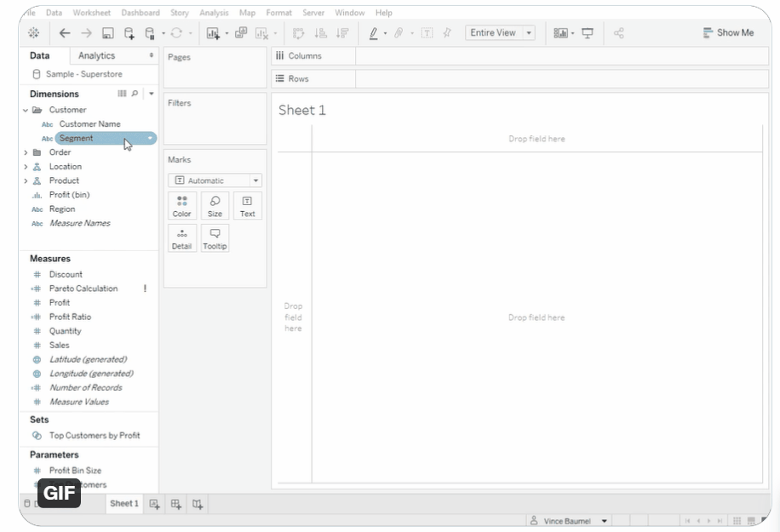
Task: Click the Show Mark Labels icon
Action: tap(427, 33)
